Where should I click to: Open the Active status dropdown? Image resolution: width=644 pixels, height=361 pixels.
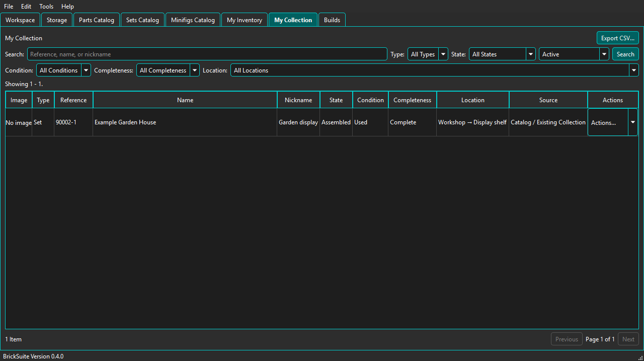(x=574, y=54)
